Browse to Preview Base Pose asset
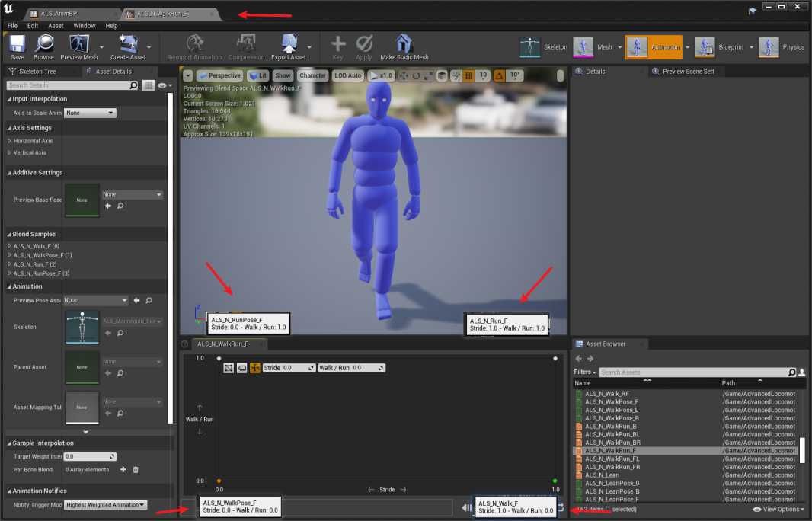Viewport: 812px width, 521px height. (x=120, y=206)
